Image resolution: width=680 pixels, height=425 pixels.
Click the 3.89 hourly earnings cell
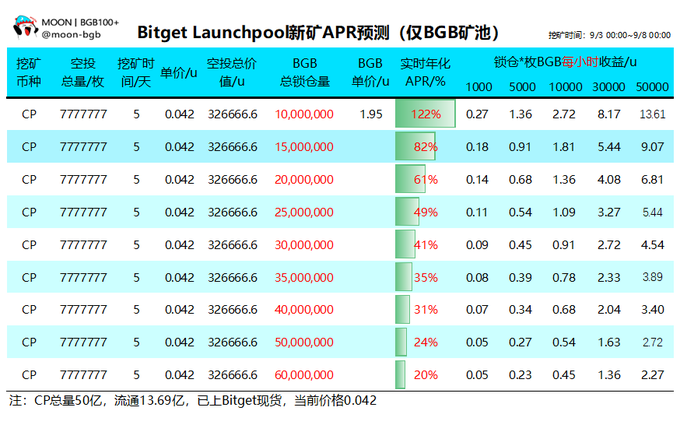point(652,277)
